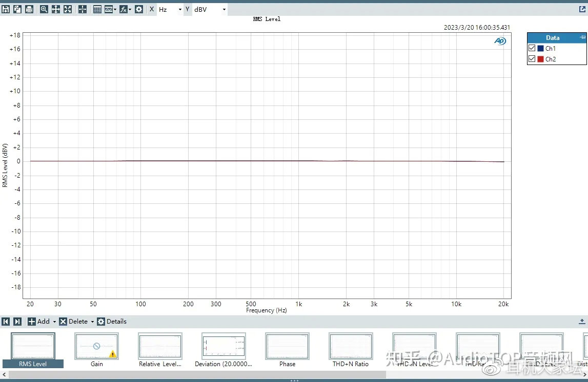The width and height of the screenshot is (588, 382).
Task: Uncheck the Ch1 trace checkbox
Action: click(x=532, y=48)
